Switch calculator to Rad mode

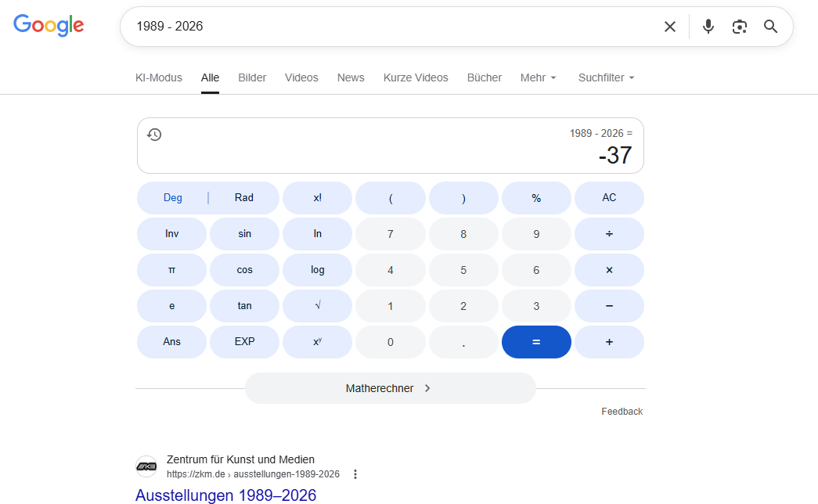[x=244, y=198]
